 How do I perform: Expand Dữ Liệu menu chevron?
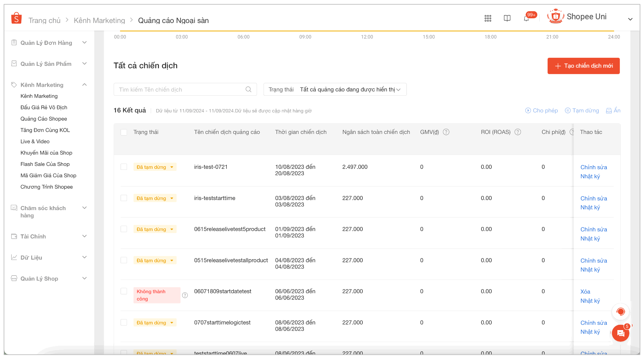(x=84, y=257)
